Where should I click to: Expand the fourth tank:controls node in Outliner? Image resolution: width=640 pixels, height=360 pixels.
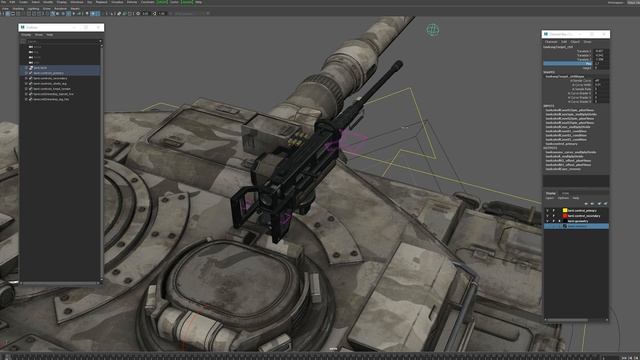tap(27, 84)
